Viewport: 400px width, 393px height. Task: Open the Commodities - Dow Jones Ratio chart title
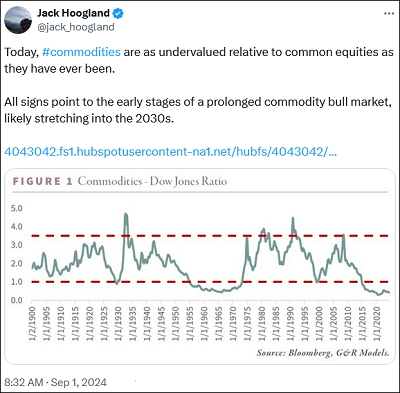click(152, 181)
